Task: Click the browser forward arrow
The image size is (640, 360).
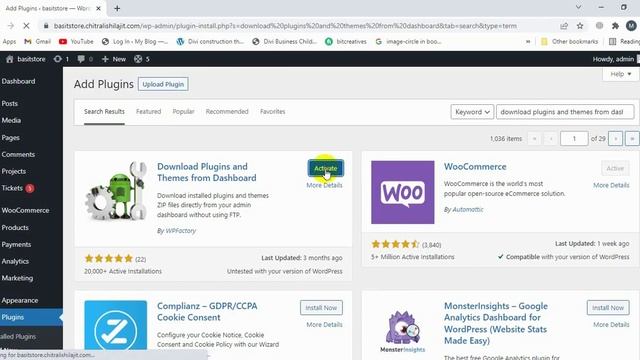Action: 11,26
